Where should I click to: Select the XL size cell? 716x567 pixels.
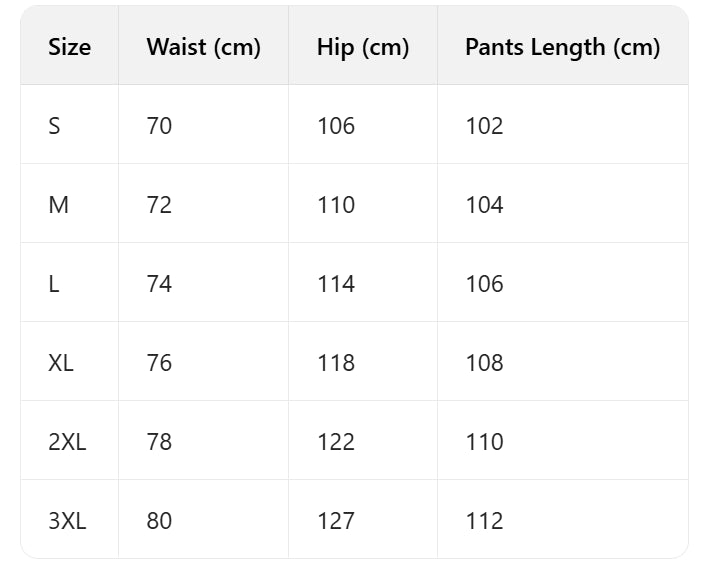pos(61,363)
